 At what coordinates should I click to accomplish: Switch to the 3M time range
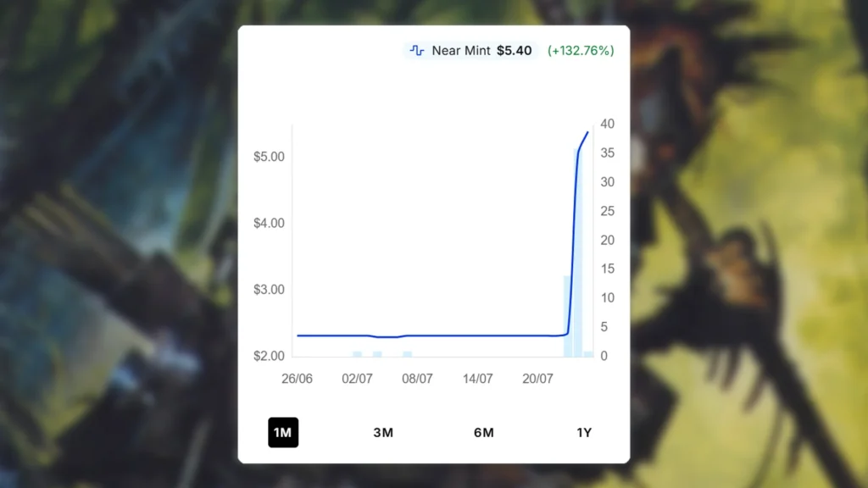tap(384, 433)
